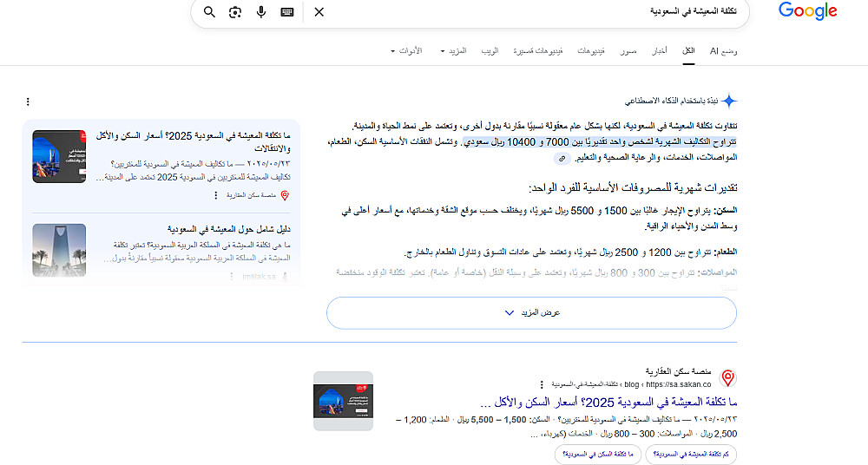The width and height of the screenshot is (868, 465).
Task: Click the نبذة باستخدام الذكاء الاصطناعي label
Action: click(671, 101)
